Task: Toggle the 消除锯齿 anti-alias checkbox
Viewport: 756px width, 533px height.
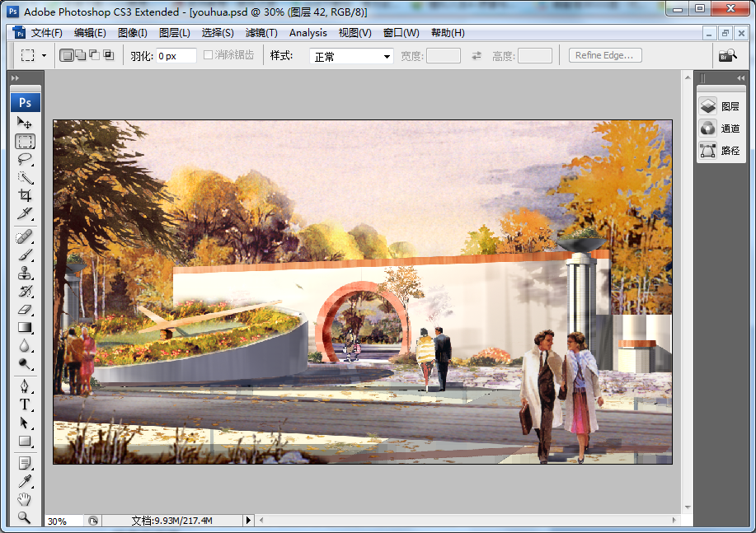Action: pyautogui.click(x=208, y=55)
